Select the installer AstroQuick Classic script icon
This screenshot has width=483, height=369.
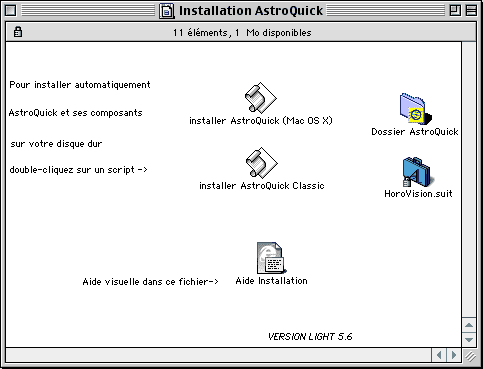coord(262,163)
